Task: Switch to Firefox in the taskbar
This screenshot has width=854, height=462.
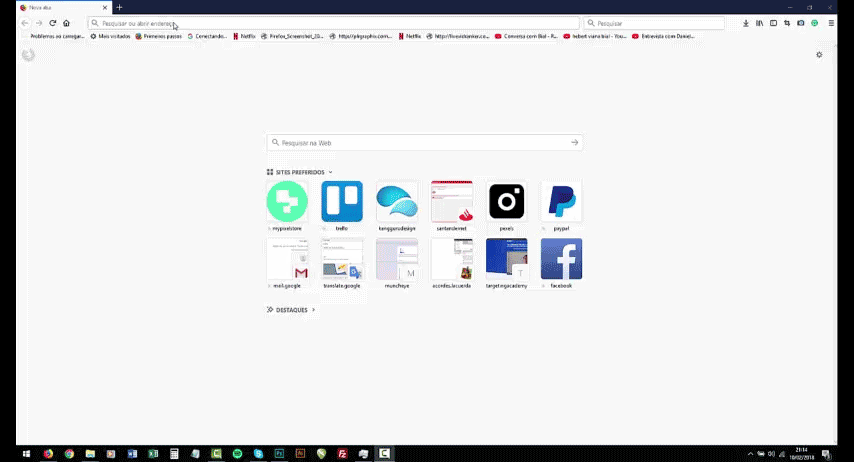Action: (48, 453)
